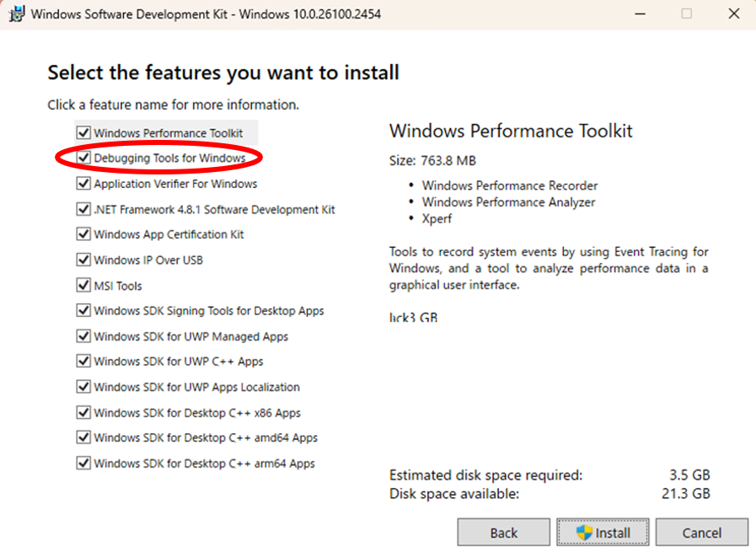The width and height of the screenshot is (756, 547).
Task: Uncheck Application Verifier For Windows checkbox
Action: 83,184
